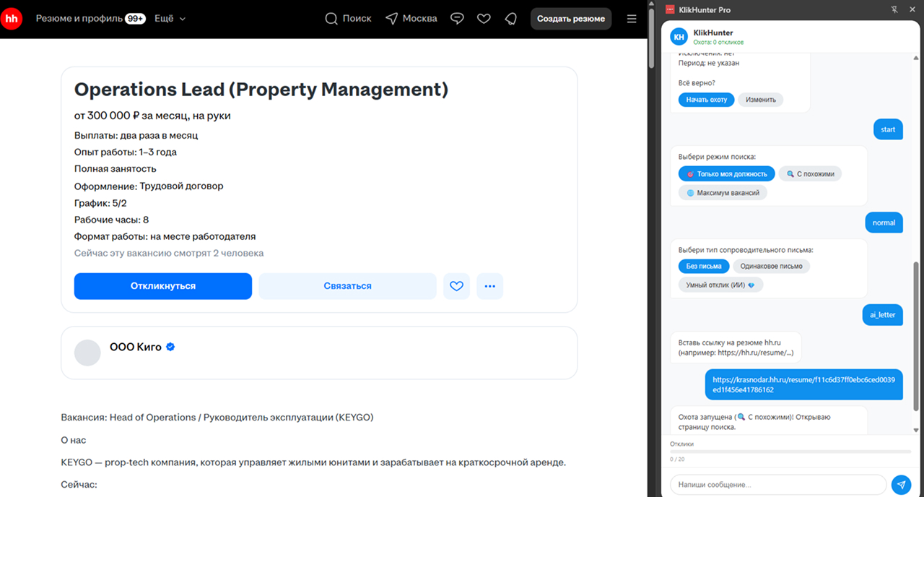924x578 pixels.
Task: Click the KlikHunter Pro red logo icon
Action: 670,9
